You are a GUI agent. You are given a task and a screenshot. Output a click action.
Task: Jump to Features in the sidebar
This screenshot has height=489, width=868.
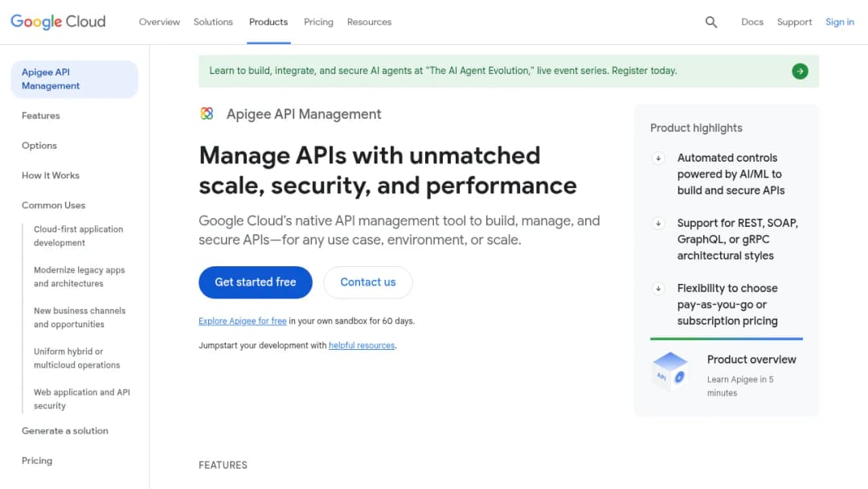41,116
